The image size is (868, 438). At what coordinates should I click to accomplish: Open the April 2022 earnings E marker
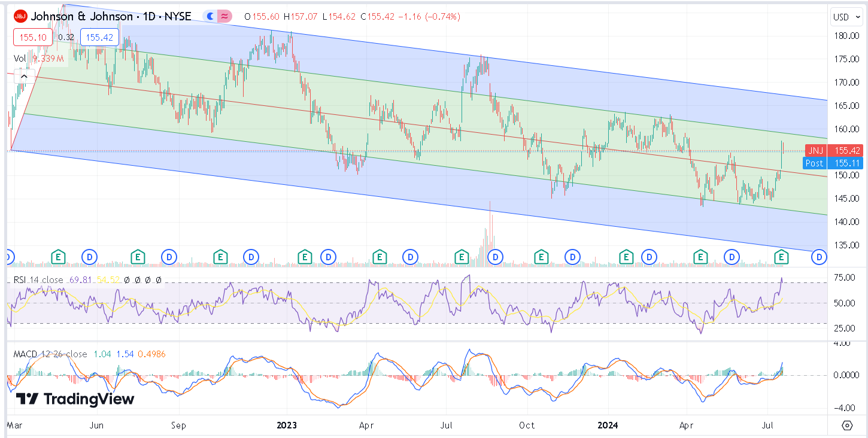(58, 257)
